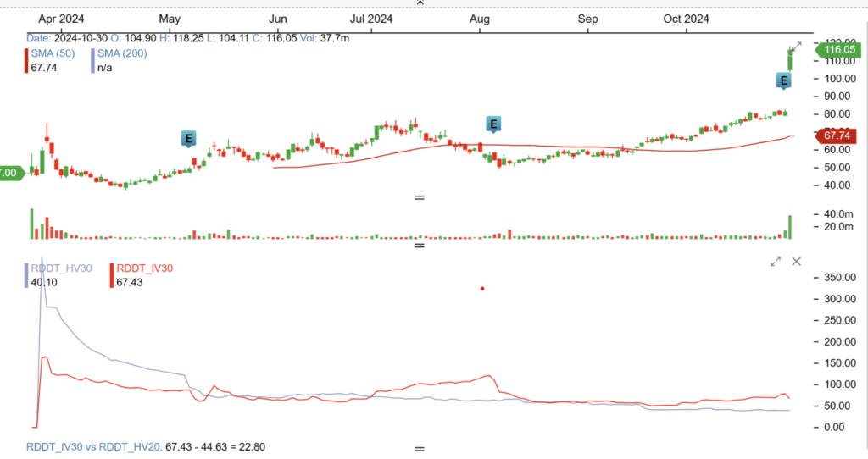
Task: Expand the volatility panel to fullscreen
Action: [776, 261]
